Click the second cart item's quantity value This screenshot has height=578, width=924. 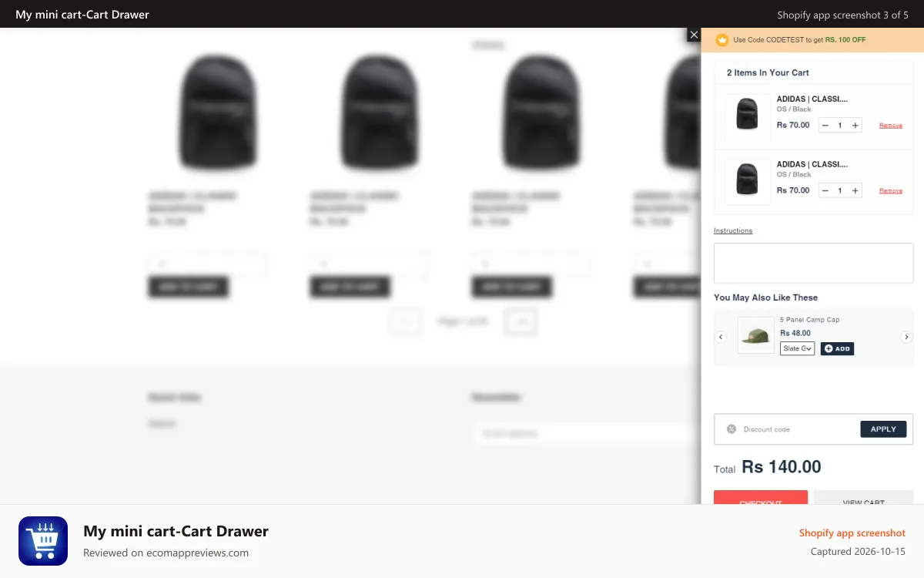(x=840, y=190)
